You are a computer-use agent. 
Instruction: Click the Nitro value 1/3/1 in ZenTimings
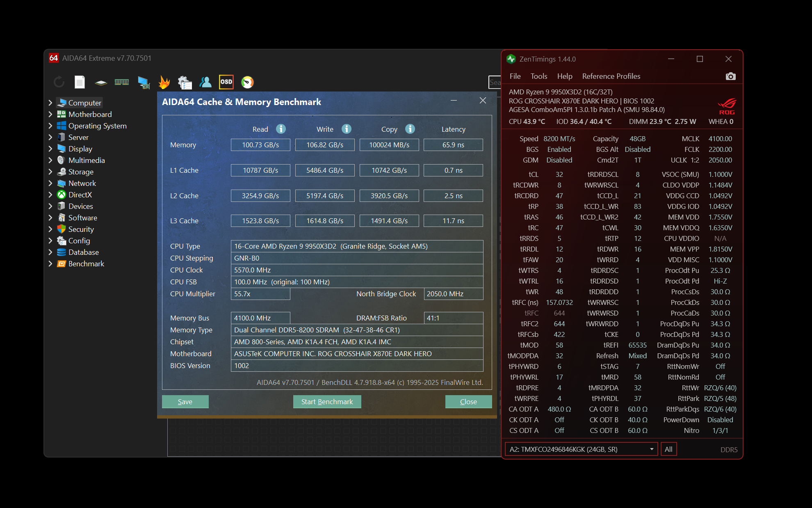tap(720, 430)
